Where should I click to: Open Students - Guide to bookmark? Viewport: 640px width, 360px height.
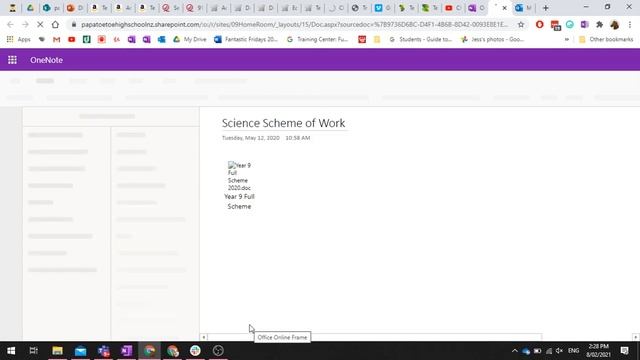tap(420, 40)
